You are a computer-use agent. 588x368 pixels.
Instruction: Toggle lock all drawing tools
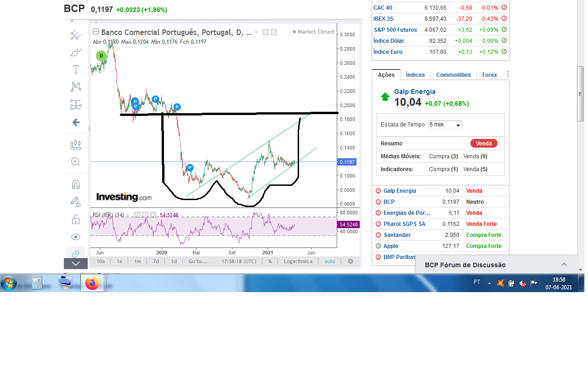point(76,219)
